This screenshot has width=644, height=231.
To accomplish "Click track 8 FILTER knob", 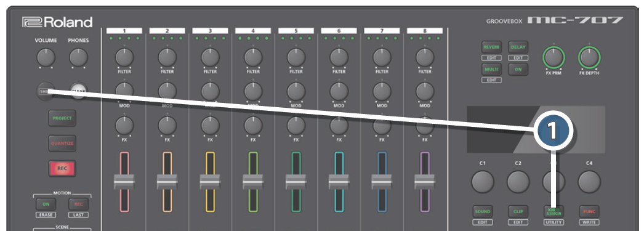I will (425, 57).
